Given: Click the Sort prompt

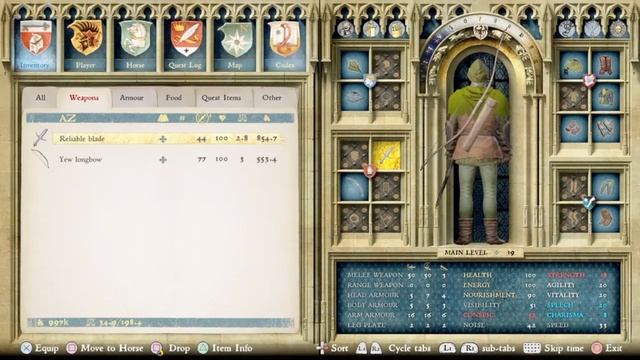Looking at the screenshot, I should point(333,348).
